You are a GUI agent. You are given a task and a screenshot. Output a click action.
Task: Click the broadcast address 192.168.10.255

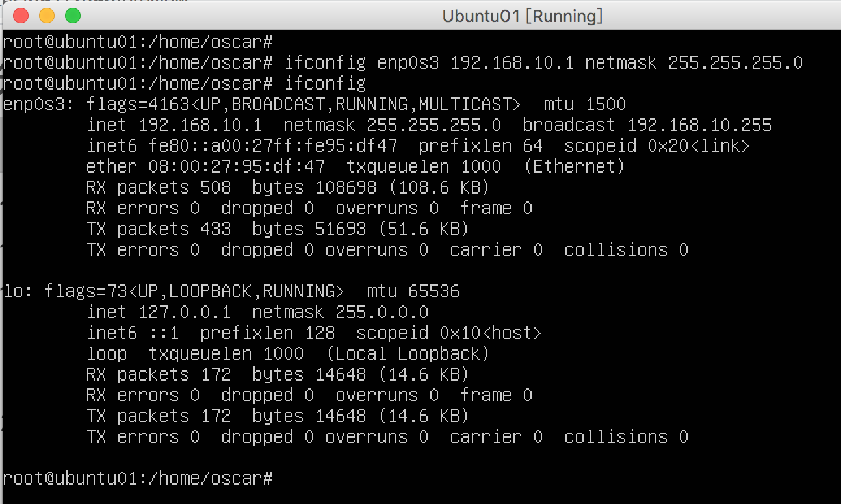(x=699, y=125)
